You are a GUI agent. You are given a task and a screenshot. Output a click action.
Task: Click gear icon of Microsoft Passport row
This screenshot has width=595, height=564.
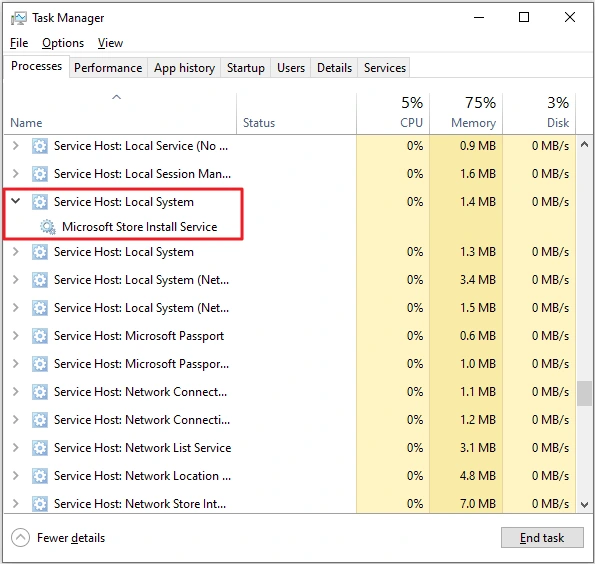coord(40,336)
